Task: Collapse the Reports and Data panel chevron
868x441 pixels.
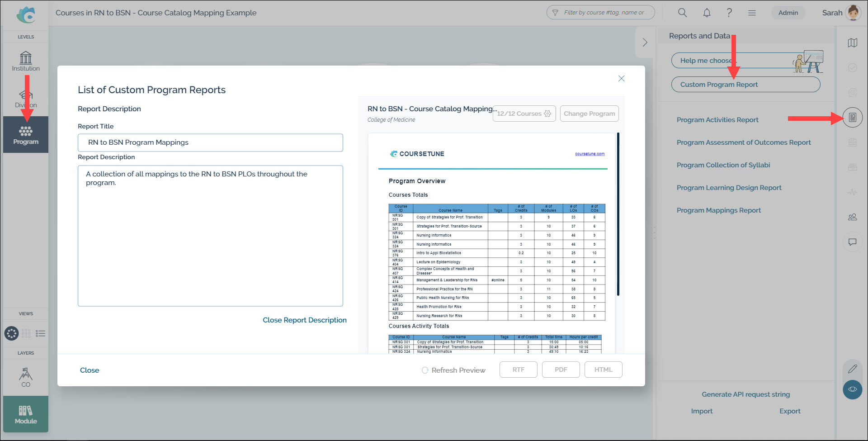Action: [x=645, y=43]
